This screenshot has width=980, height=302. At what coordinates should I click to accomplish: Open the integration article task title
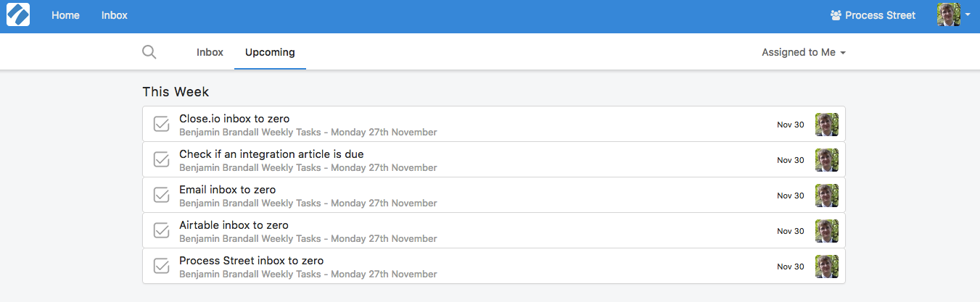click(x=271, y=154)
